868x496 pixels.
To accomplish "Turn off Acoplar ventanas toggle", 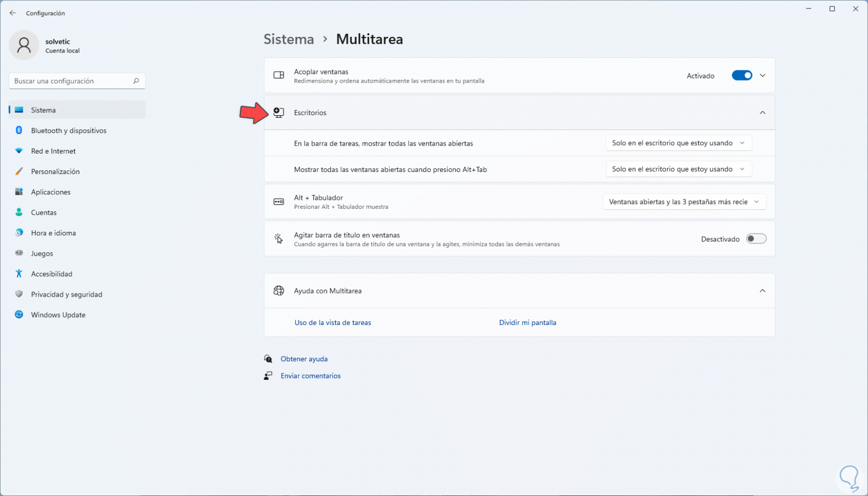I will tap(742, 76).
